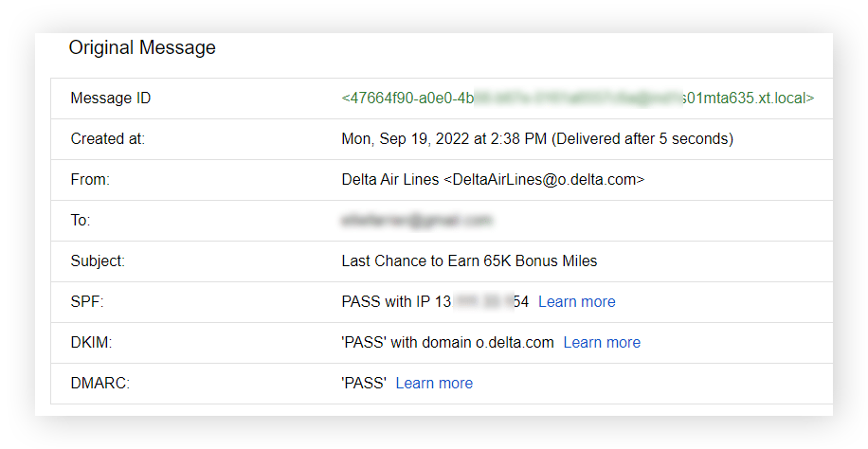Open SPF Learn more link
Screen dimensions: 868x449
(x=576, y=302)
